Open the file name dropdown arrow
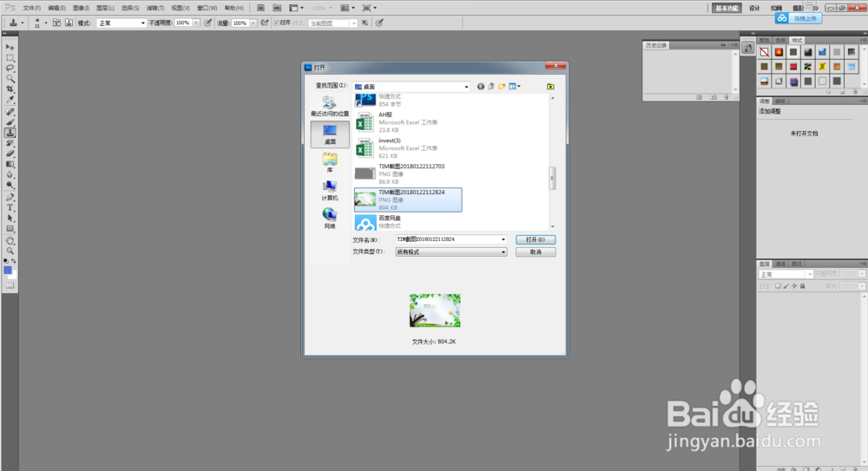868x471 pixels. 503,239
